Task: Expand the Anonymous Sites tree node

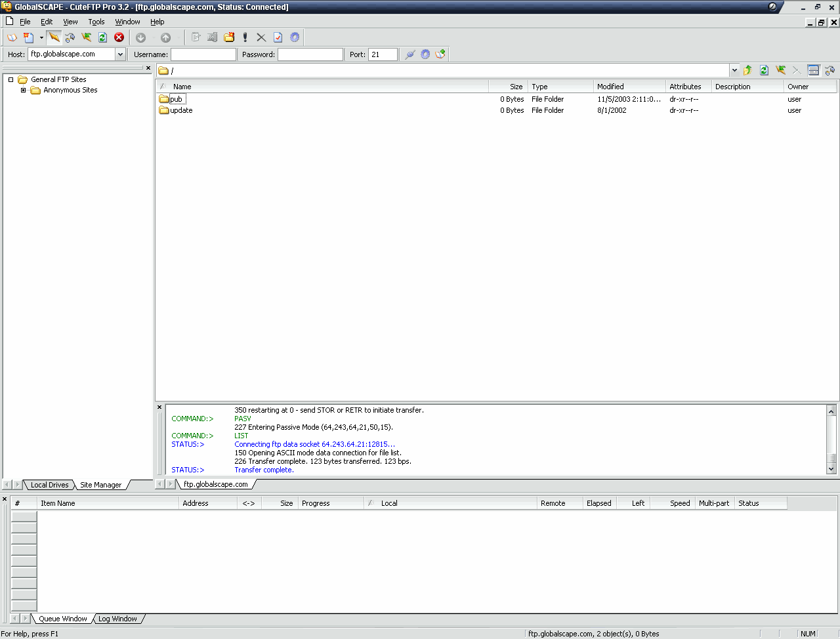Action: 23,91
